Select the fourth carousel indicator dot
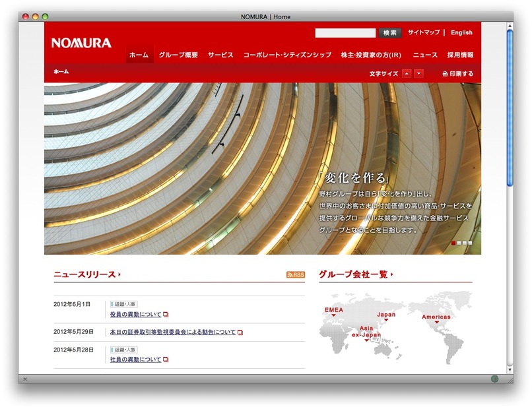This screenshot has height=409, width=532. click(x=470, y=243)
